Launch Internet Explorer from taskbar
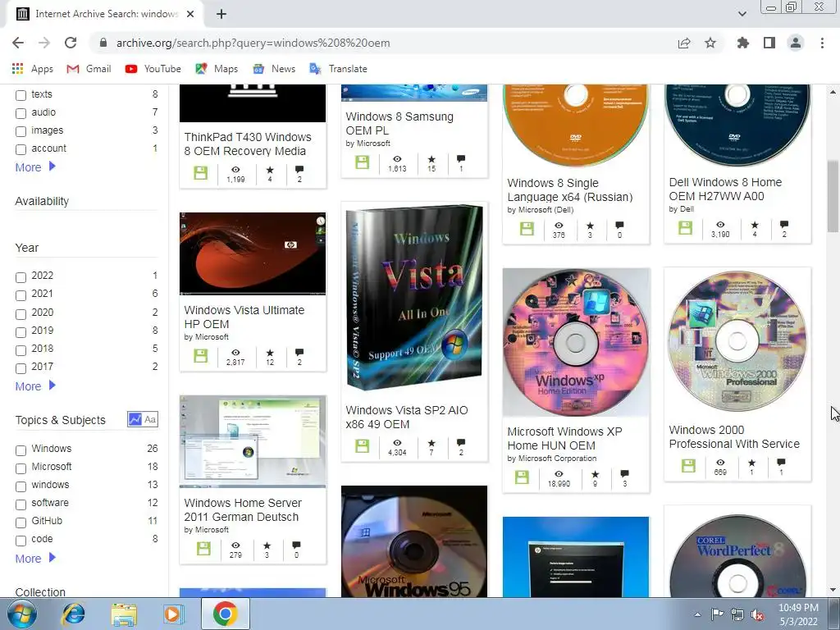Image resolution: width=840 pixels, height=630 pixels. coord(73,614)
